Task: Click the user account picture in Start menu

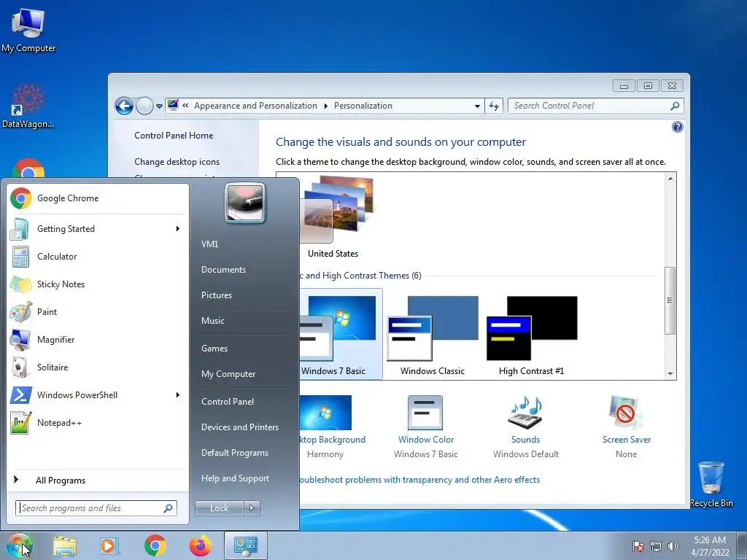Action: [x=245, y=203]
